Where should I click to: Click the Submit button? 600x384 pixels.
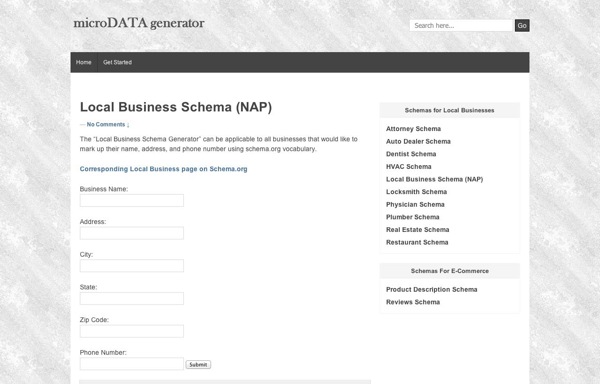tap(198, 364)
